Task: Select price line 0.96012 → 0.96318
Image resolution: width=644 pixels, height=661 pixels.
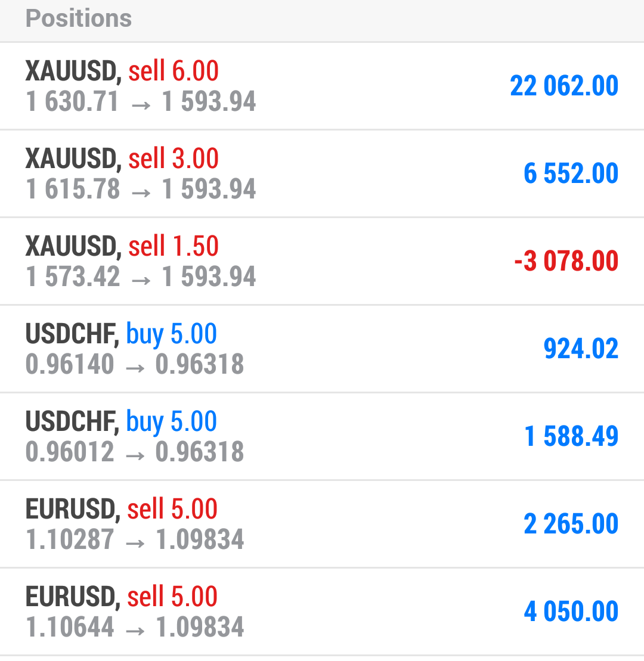Action: (135, 452)
